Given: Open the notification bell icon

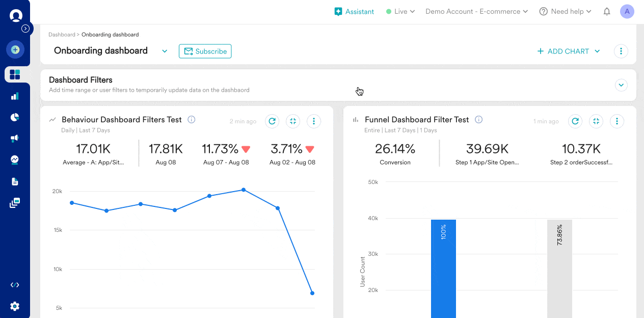Looking at the screenshot, I should 607,11.
